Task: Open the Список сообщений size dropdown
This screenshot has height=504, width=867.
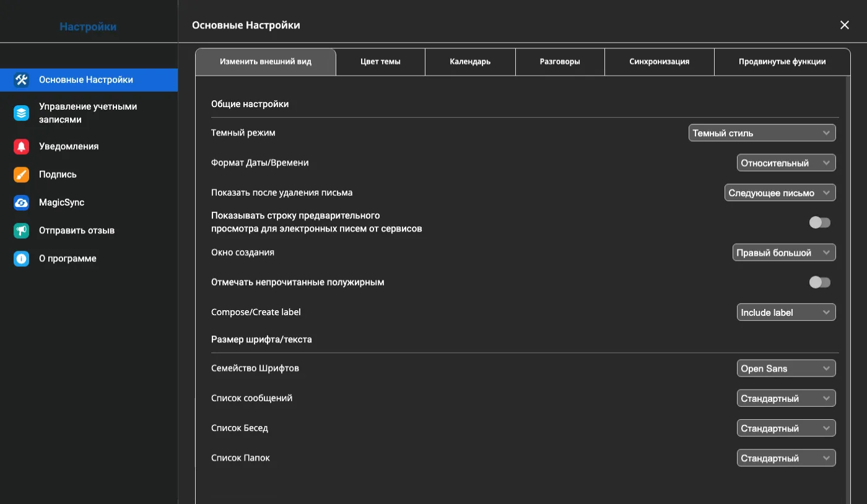Action: tap(786, 398)
